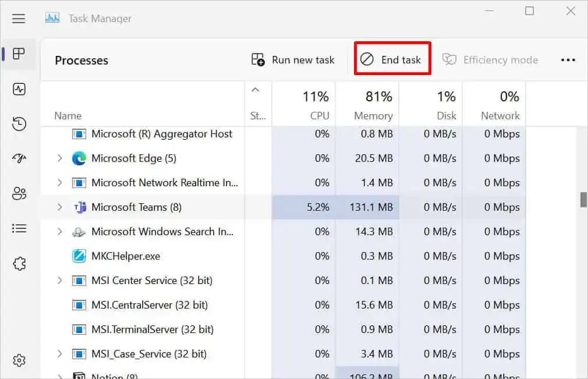Collapse column sort chevron above Status
Viewport: 588px width, 379px height.
(256, 90)
